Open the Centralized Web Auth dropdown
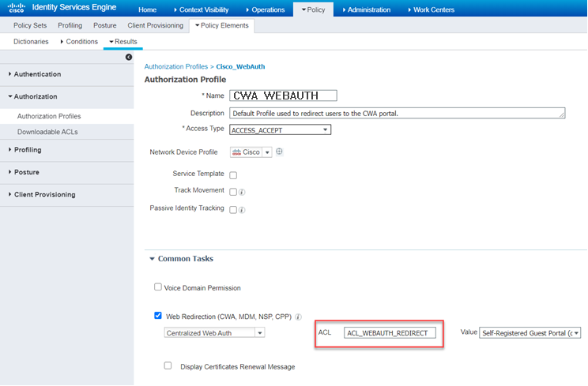 point(215,333)
